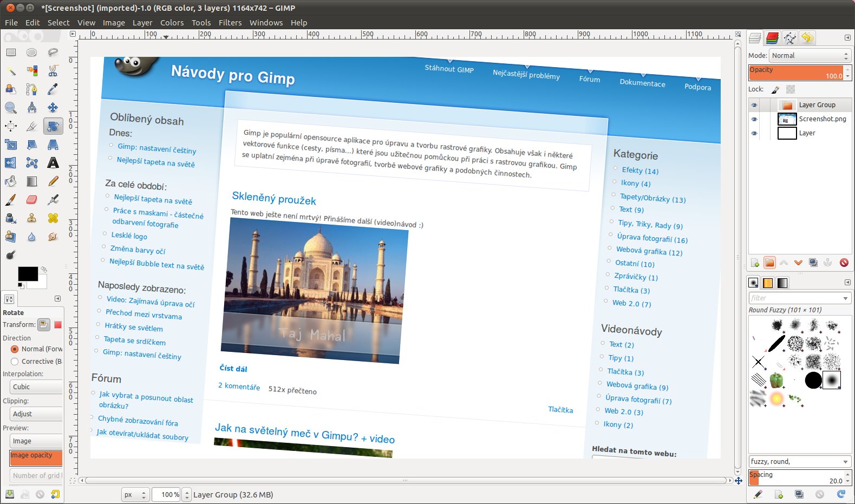Select the Crop tool
855x504 pixels.
(x=32, y=126)
